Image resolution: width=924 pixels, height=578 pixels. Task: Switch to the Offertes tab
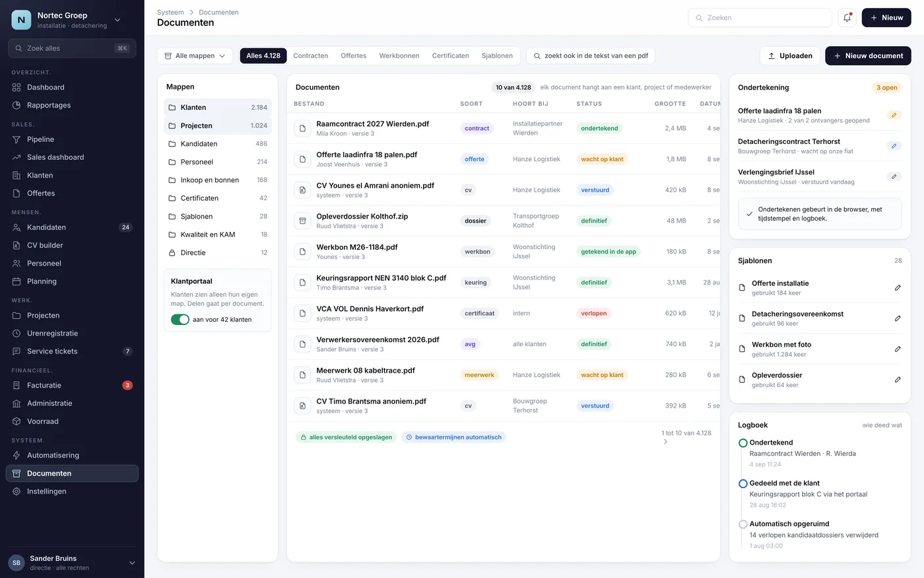pyautogui.click(x=354, y=56)
